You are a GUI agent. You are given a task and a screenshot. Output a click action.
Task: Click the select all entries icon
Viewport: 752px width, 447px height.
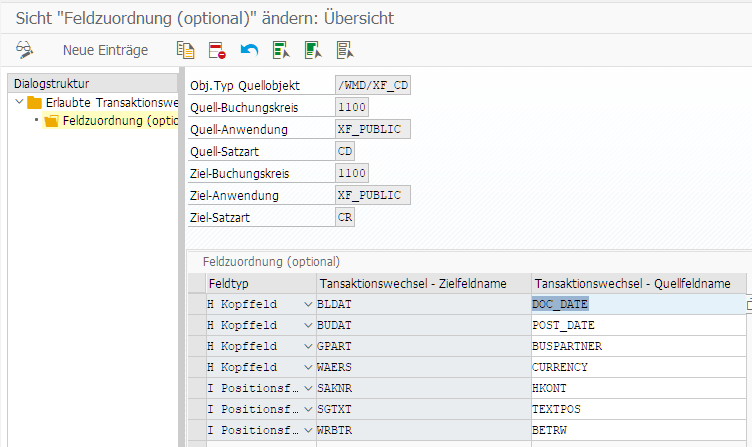[281, 50]
